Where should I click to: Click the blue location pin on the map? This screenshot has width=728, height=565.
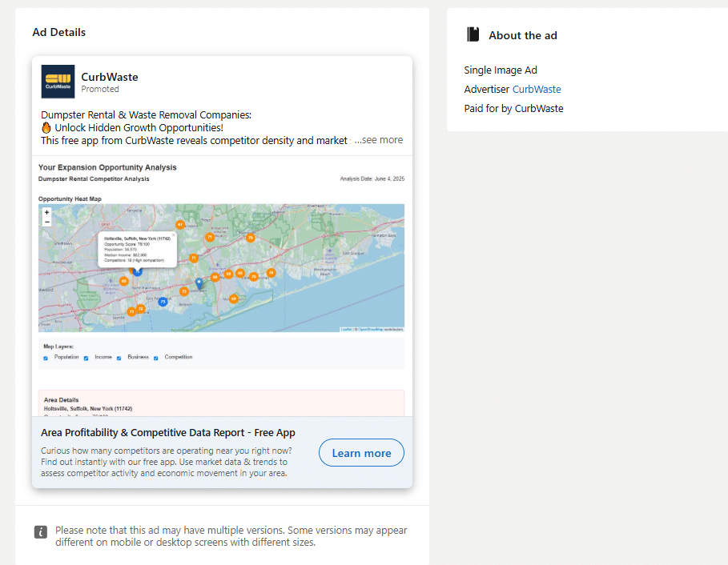pyautogui.click(x=199, y=283)
